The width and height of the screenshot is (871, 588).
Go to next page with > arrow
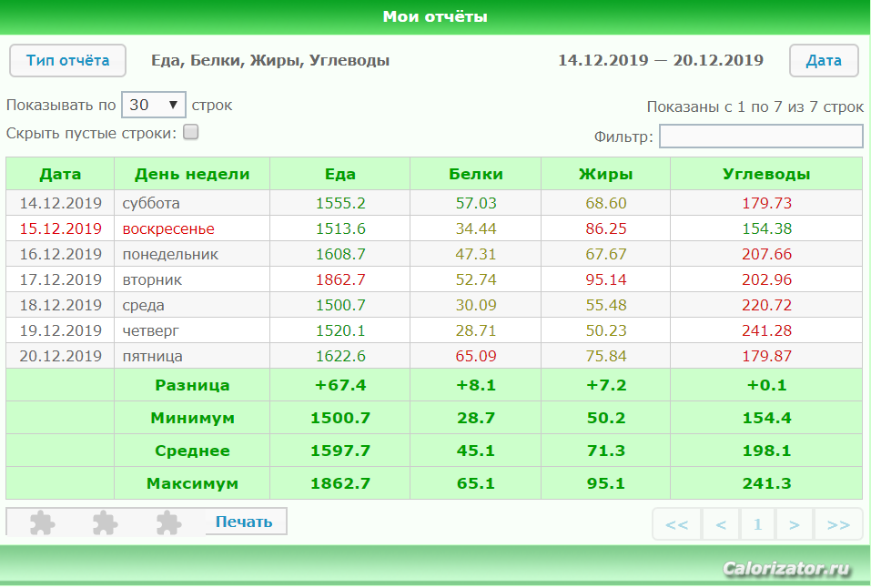pos(794,524)
